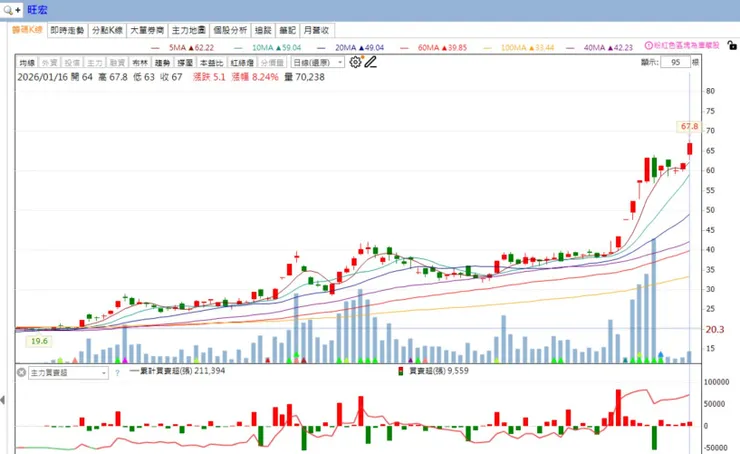Click the 67.8 high price label
Screen dimensions: 740x454
pos(690,126)
